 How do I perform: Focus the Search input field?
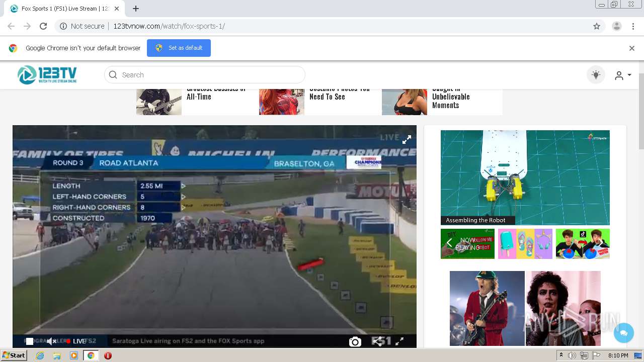pyautogui.click(x=204, y=75)
